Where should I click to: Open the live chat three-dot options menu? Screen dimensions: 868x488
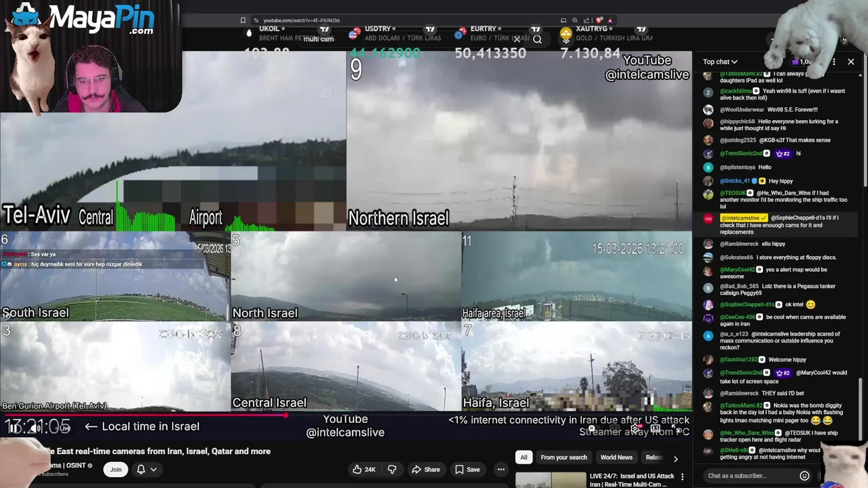(x=833, y=62)
